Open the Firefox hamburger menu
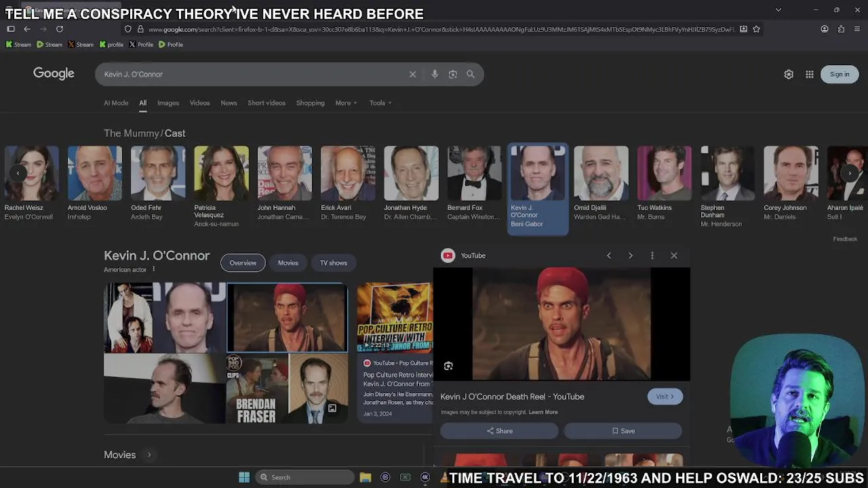The width and height of the screenshot is (868, 488). pyautogui.click(x=857, y=29)
